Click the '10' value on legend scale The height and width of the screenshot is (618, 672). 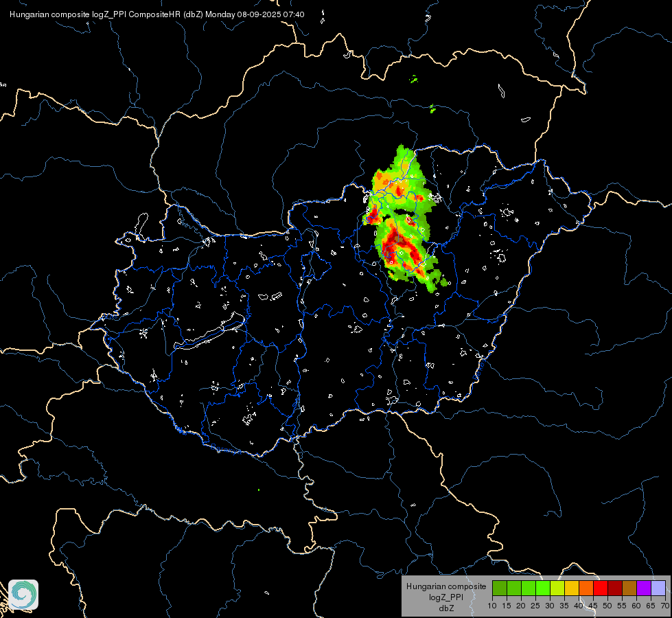492,606
